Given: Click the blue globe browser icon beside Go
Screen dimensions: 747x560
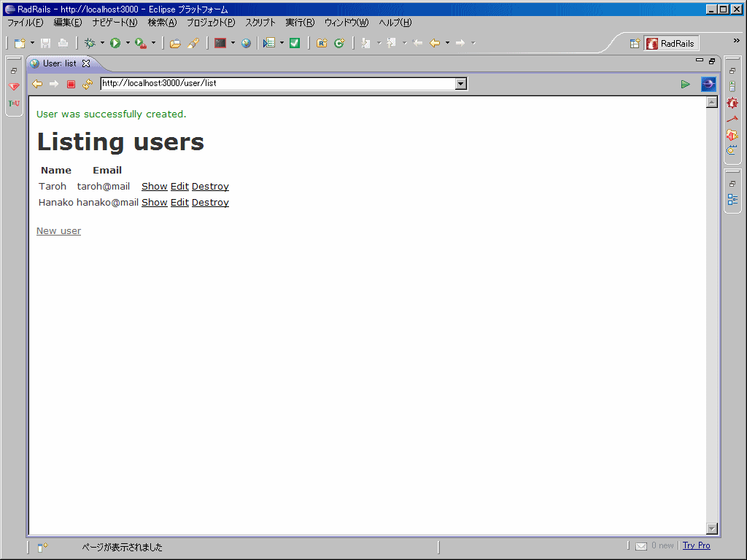Looking at the screenshot, I should (x=708, y=85).
